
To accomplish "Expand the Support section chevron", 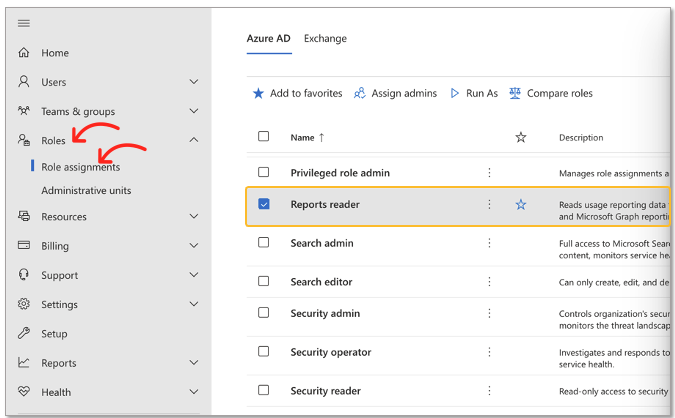I will (194, 275).
